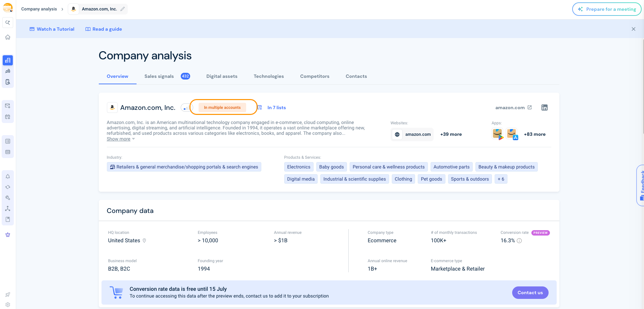Viewport: 644px width, 309px height.
Task: Open the hierarchy nodes sidebar icon
Action: [8, 209]
